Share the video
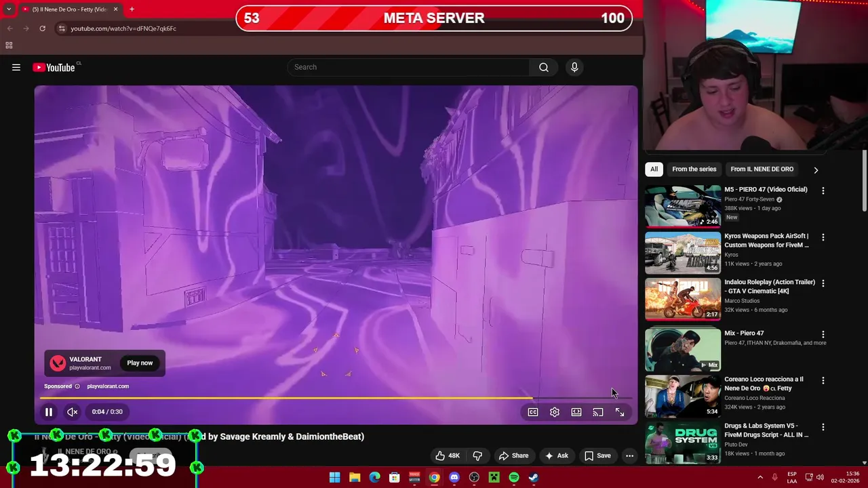The height and width of the screenshot is (488, 868). tap(513, 455)
